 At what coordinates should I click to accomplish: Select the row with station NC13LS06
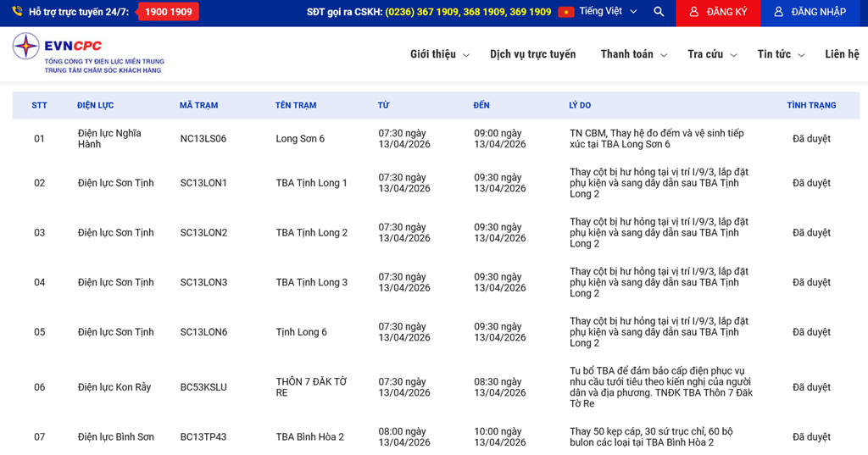203,139
